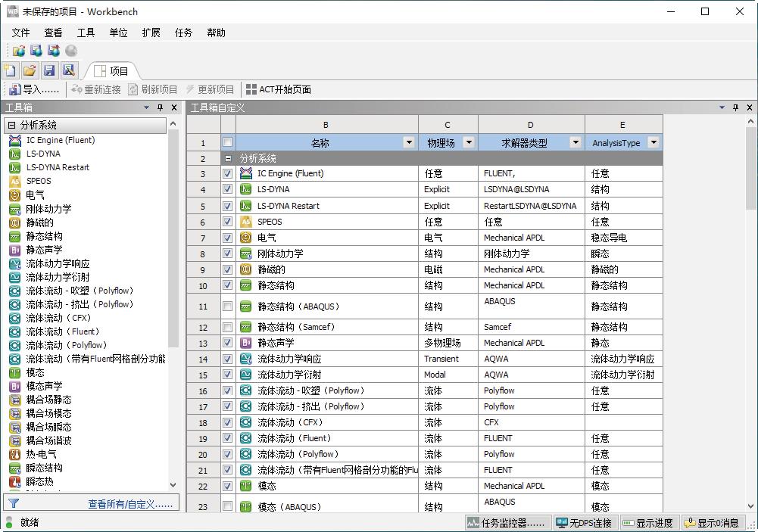Toggle the select-all checkbox in header row

(x=228, y=142)
